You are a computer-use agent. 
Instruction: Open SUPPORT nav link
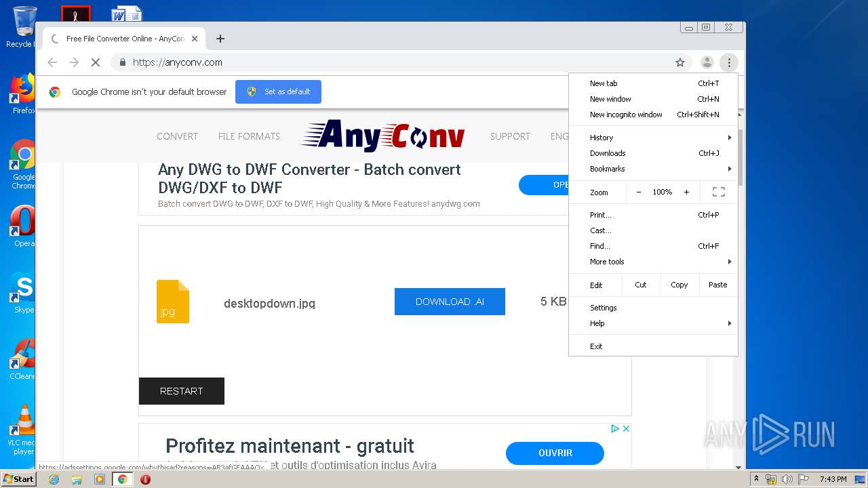510,136
